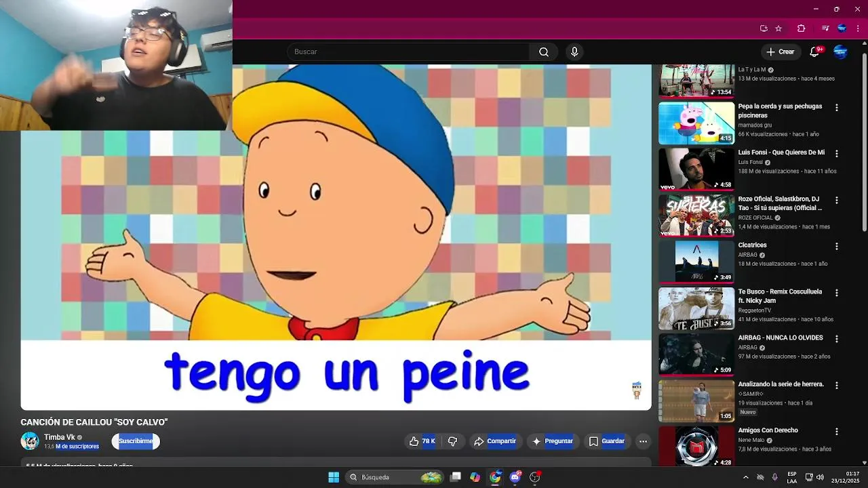Open the browser media controls icon
This screenshot has width=868, height=488.
coord(825,28)
